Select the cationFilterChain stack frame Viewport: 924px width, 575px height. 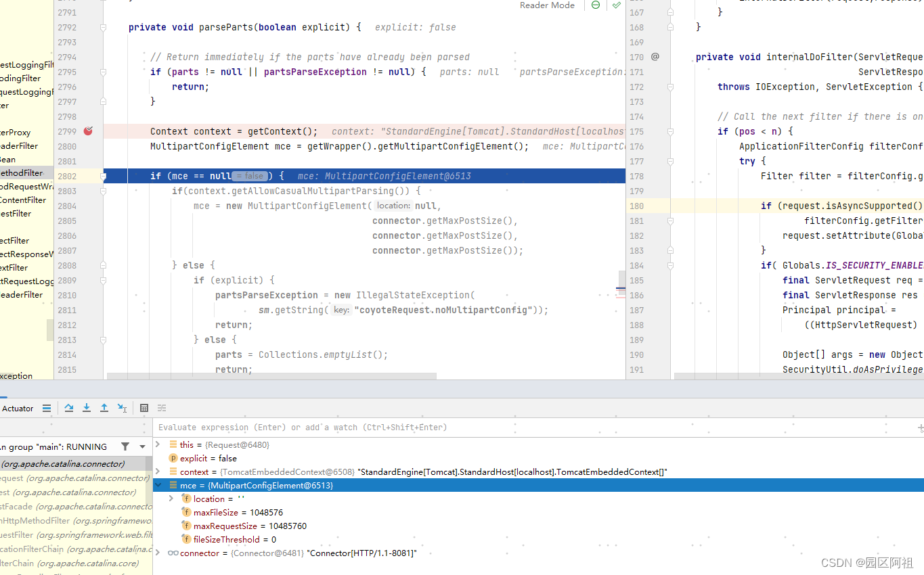[76, 549]
